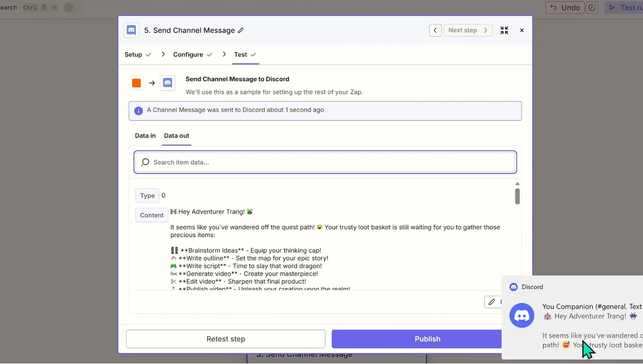The image size is (643, 364).
Task: Click the Content field label
Action: tap(152, 215)
